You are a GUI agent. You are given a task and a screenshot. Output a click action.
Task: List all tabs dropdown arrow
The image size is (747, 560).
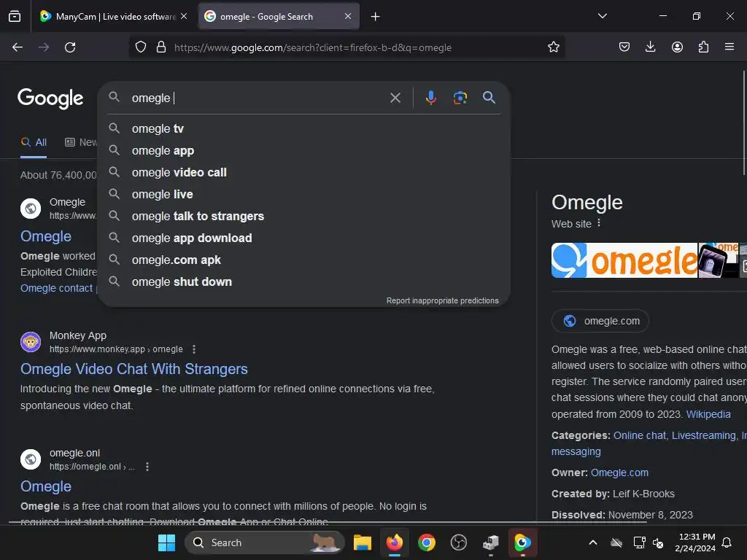coord(602,16)
